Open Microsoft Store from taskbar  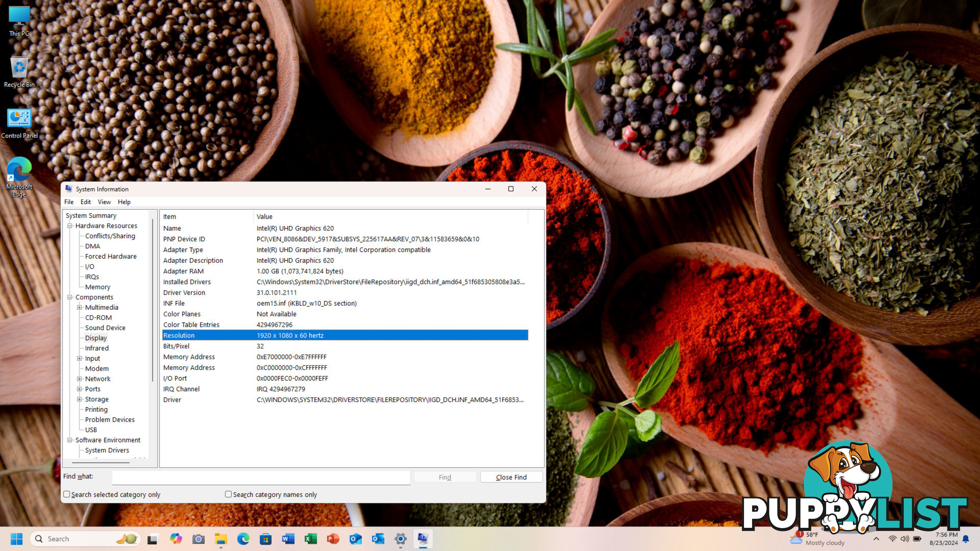[265, 539]
